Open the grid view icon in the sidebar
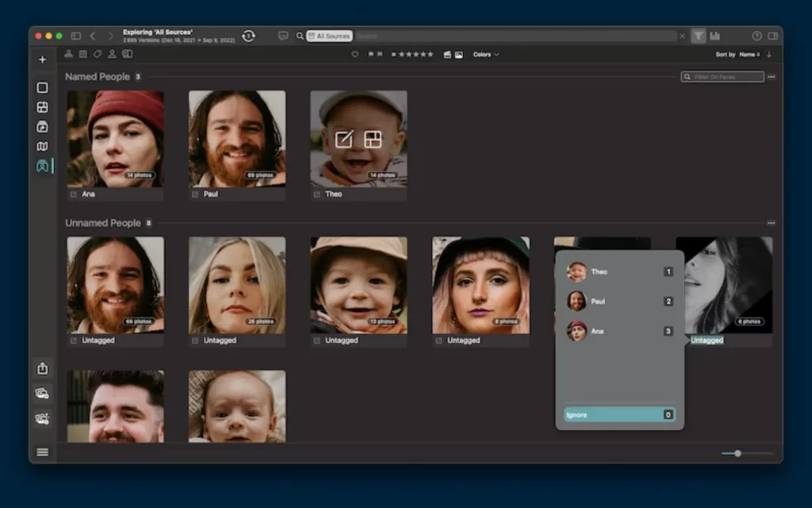This screenshot has height=508, width=812. tap(42, 107)
